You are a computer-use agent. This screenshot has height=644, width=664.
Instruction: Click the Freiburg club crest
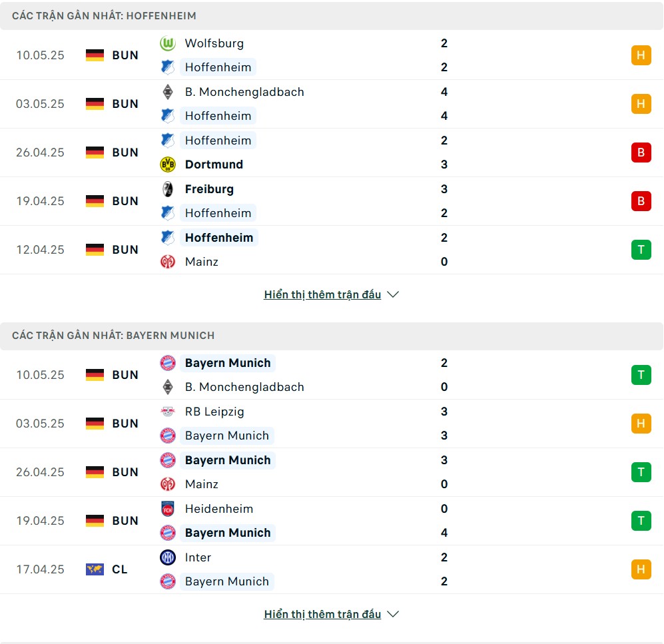tap(168, 189)
